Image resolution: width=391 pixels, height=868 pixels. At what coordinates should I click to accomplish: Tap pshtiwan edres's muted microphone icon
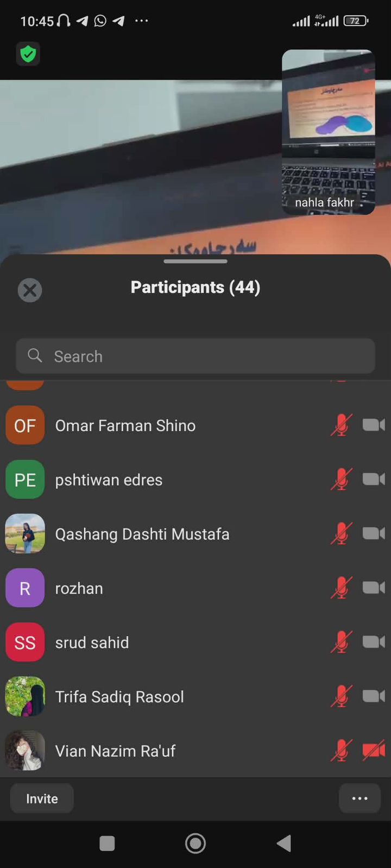point(341,480)
